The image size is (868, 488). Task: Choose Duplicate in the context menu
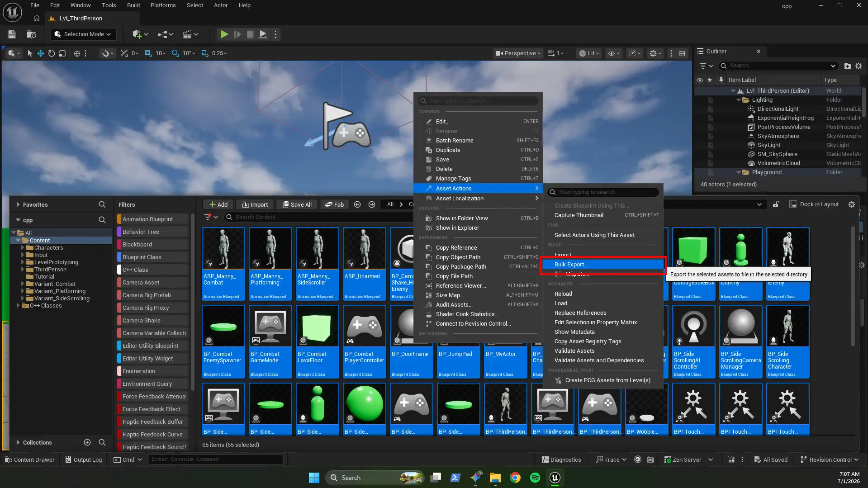pos(478,150)
